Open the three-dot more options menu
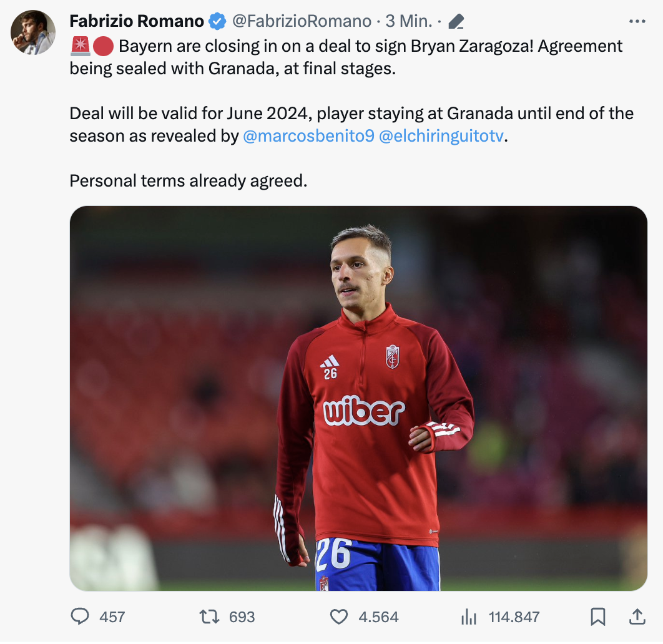The image size is (663, 644). (637, 21)
